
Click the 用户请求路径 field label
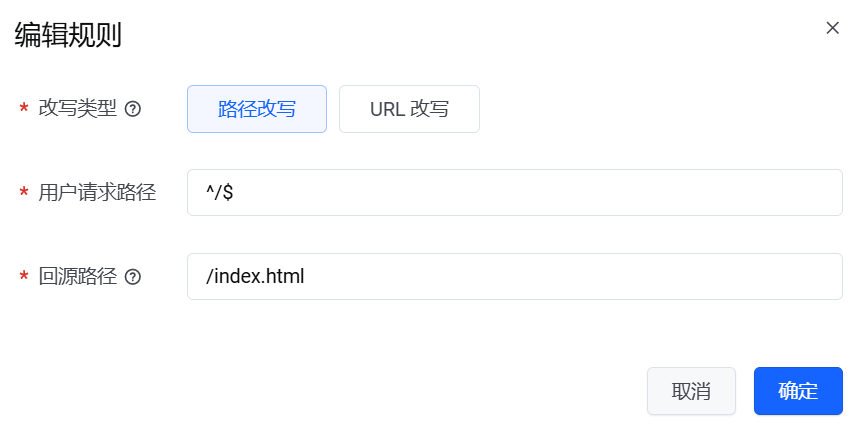coord(97,193)
